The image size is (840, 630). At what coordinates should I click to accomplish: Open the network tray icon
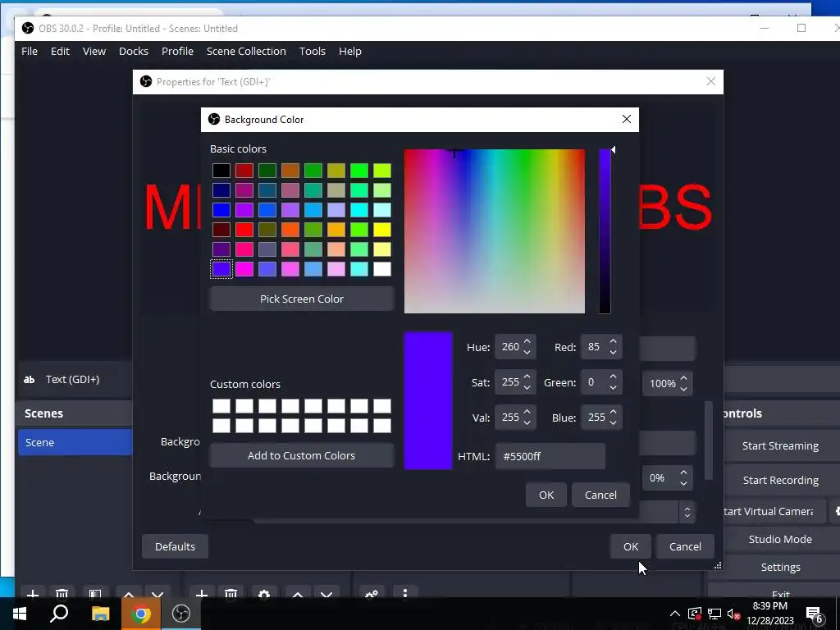714,614
